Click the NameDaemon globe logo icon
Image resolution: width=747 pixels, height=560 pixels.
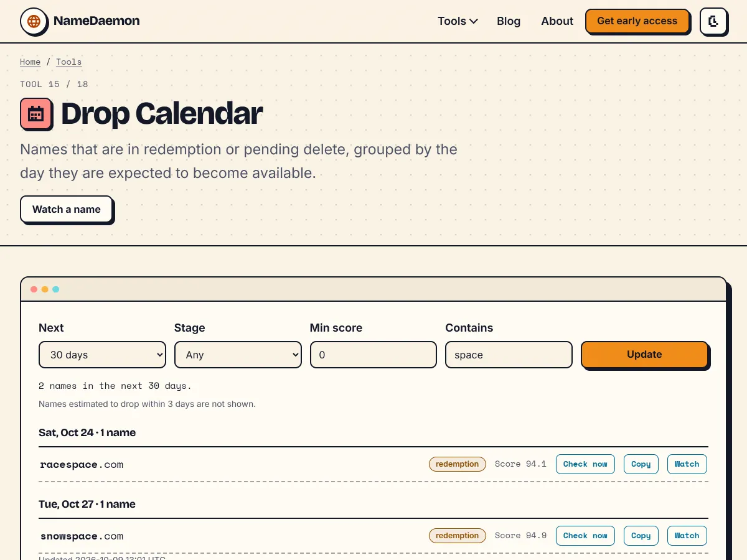click(34, 21)
